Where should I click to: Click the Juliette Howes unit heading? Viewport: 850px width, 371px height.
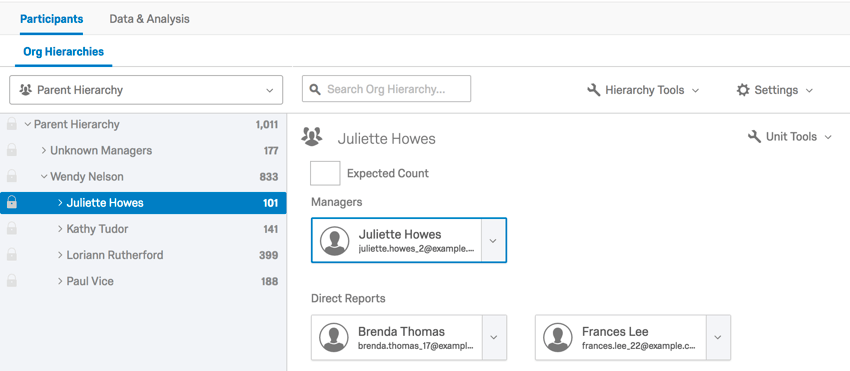point(387,139)
